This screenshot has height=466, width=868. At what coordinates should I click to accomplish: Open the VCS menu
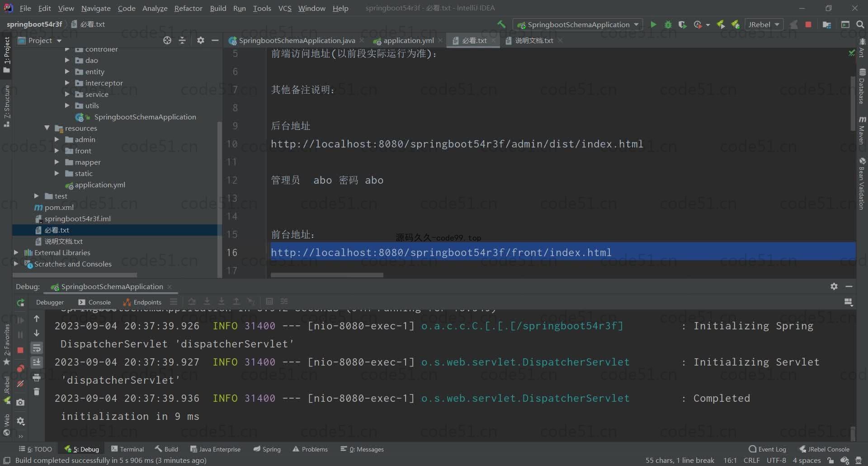[x=285, y=8]
